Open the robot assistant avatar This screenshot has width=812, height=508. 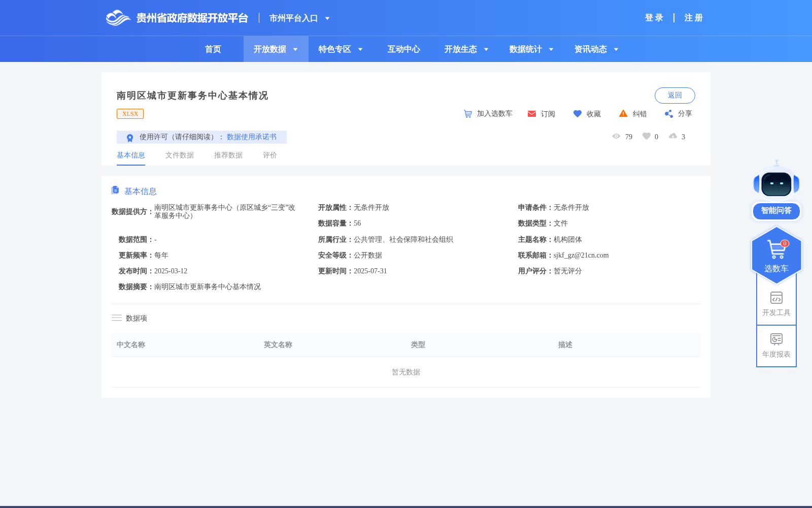coord(776,180)
